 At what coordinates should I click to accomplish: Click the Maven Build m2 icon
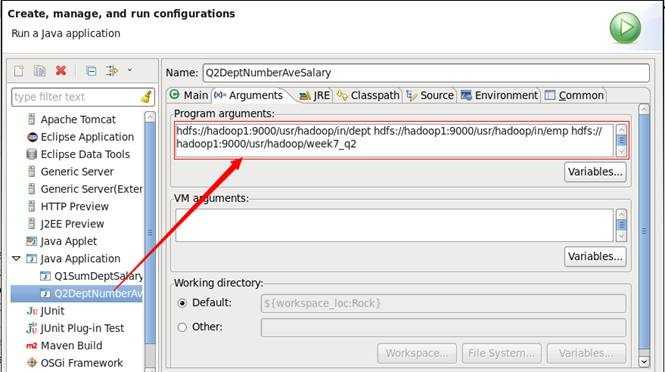(31, 346)
